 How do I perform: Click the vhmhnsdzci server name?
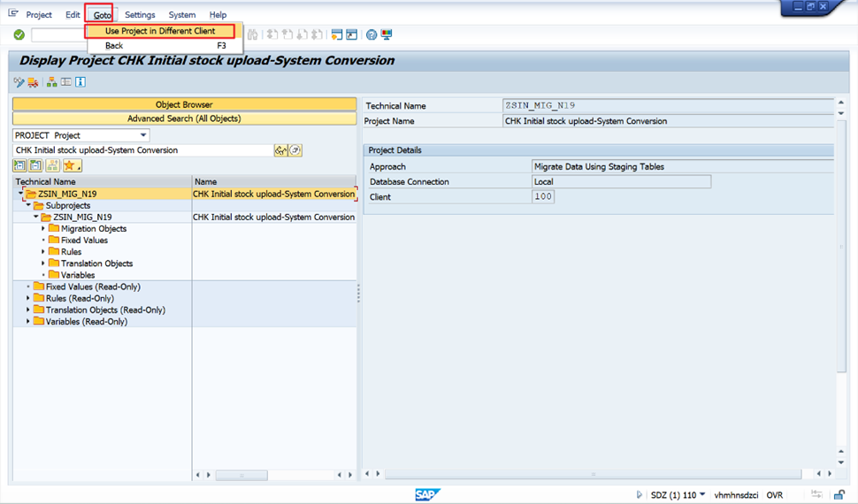click(736, 495)
